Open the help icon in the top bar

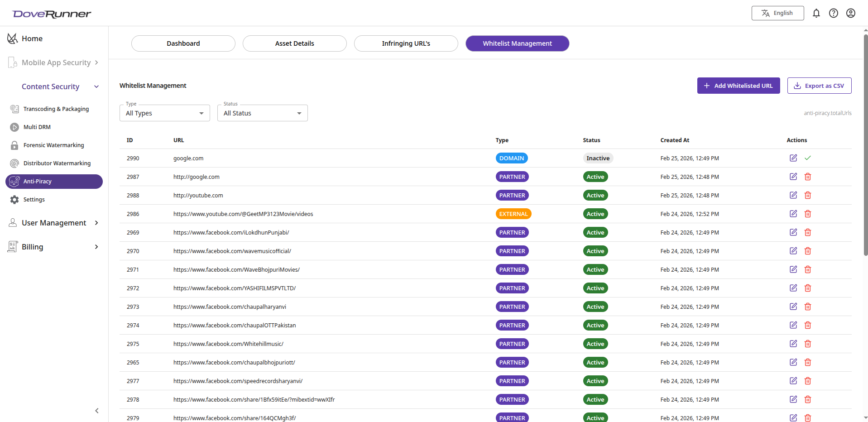[x=834, y=13]
